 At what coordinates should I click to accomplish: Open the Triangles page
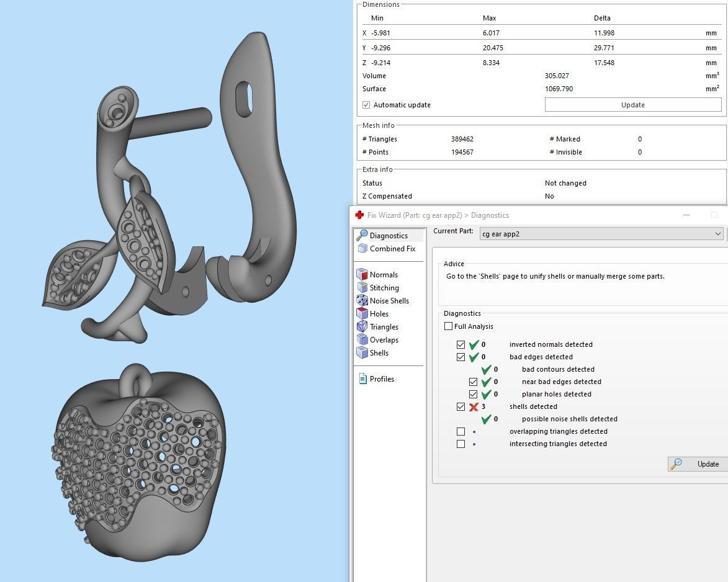tap(384, 327)
